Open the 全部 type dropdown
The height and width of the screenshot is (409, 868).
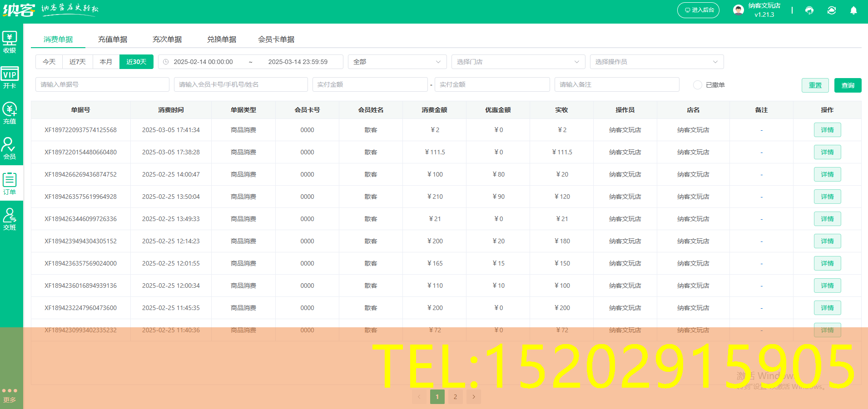coord(397,62)
